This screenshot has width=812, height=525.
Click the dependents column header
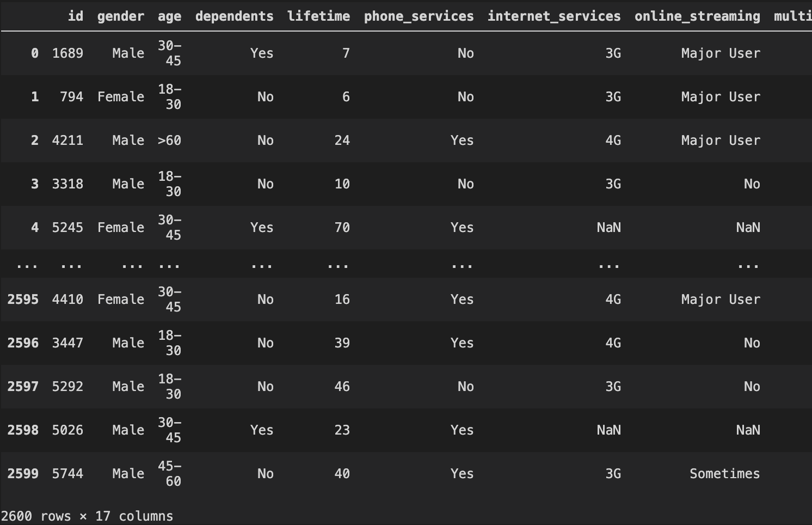[x=234, y=16]
